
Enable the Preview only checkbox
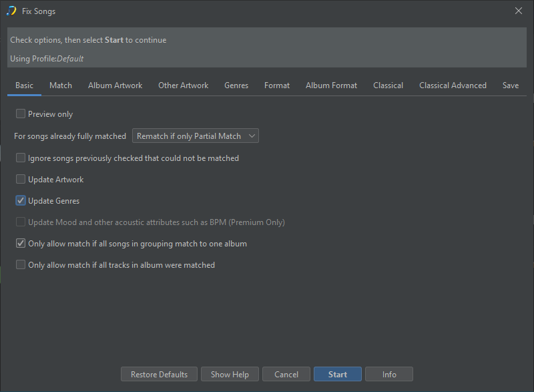pos(21,114)
